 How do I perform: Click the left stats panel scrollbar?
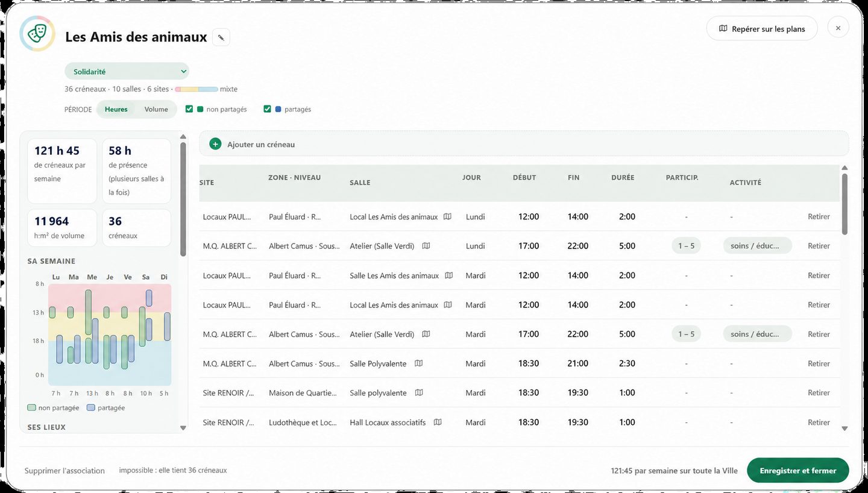[183, 199]
